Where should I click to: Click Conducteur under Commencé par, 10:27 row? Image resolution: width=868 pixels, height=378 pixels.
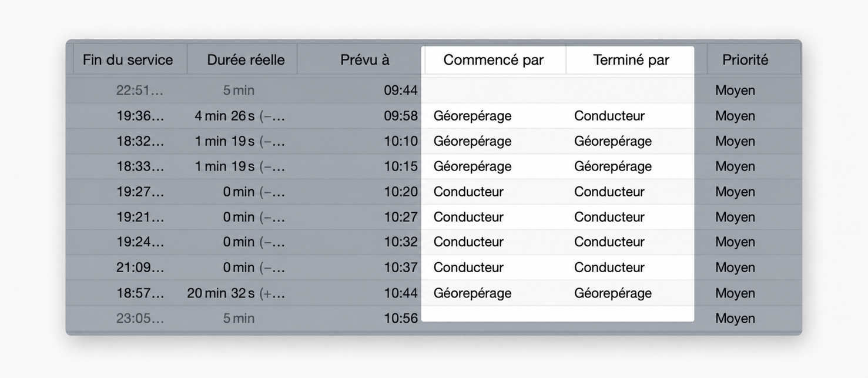[468, 217]
